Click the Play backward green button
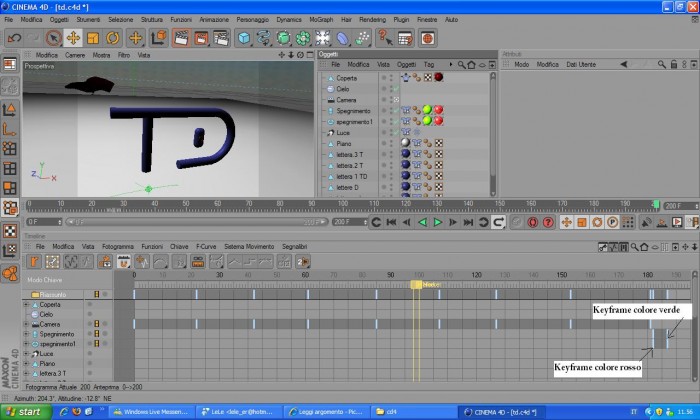The width and height of the screenshot is (700, 420). (x=422, y=222)
